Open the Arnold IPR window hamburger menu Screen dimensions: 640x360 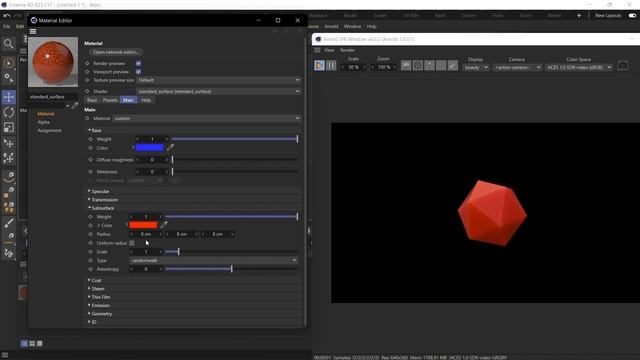coord(317,50)
